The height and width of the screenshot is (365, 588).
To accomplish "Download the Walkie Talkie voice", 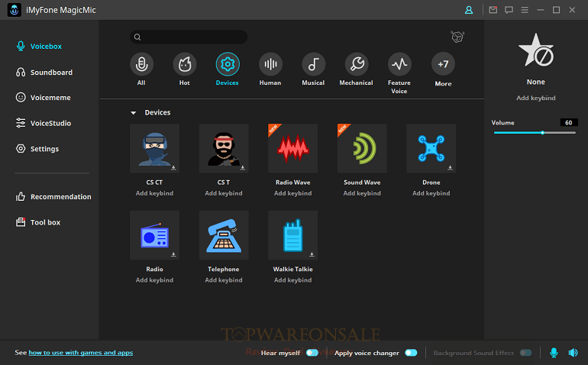I will coord(312,254).
